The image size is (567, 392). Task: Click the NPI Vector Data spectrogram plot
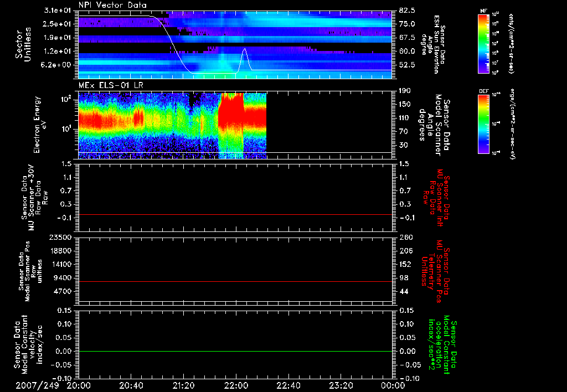(235, 45)
